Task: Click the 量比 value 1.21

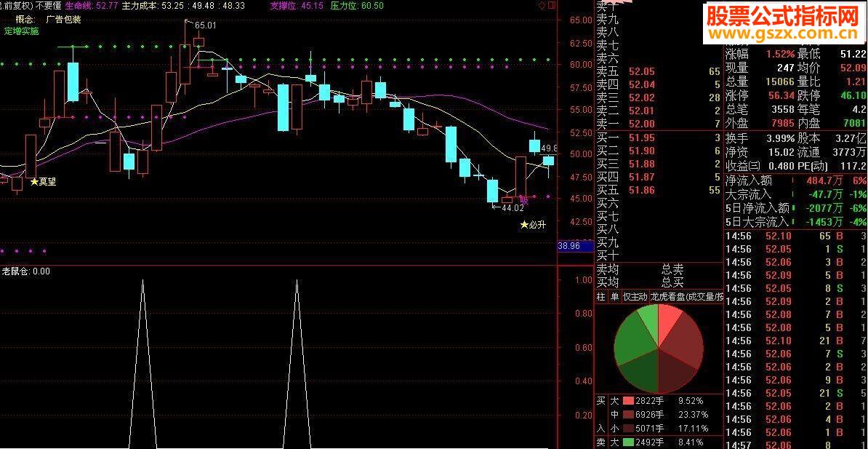Action: (856, 82)
